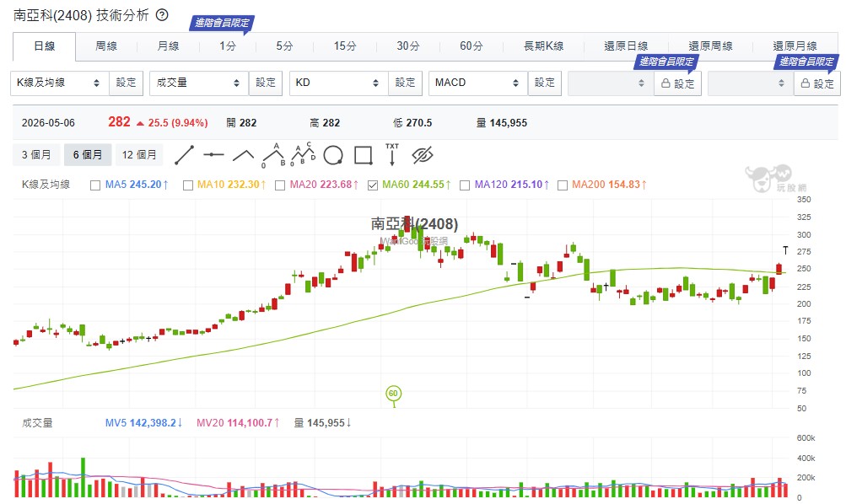Image resolution: width=846 pixels, height=504 pixels.
Task: Open the last locked empty indicator dropdown
Action: [751, 83]
